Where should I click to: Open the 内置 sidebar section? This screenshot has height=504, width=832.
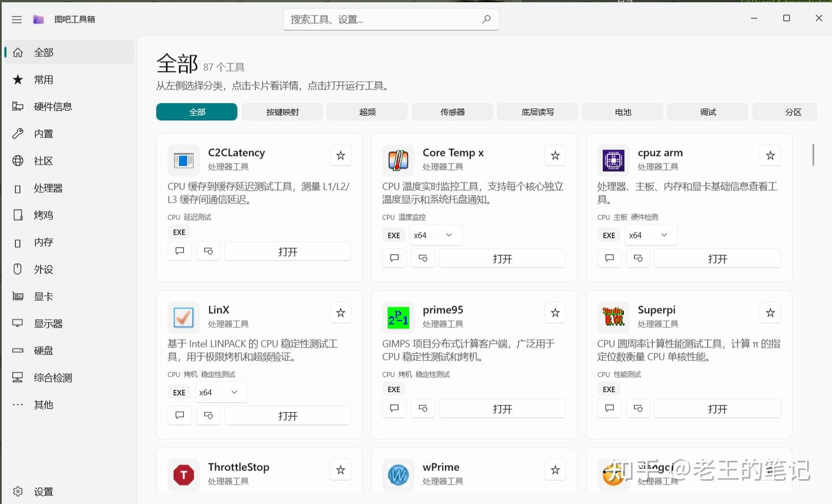tap(69, 134)
